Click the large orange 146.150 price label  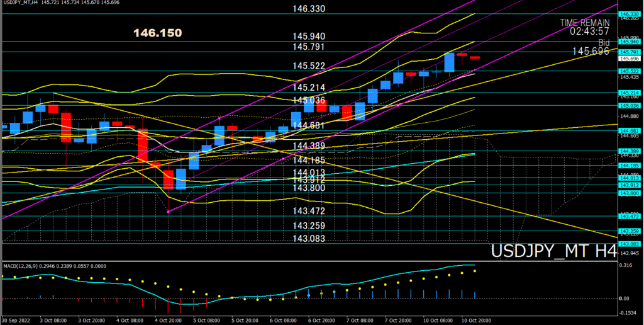coord(157,33)
